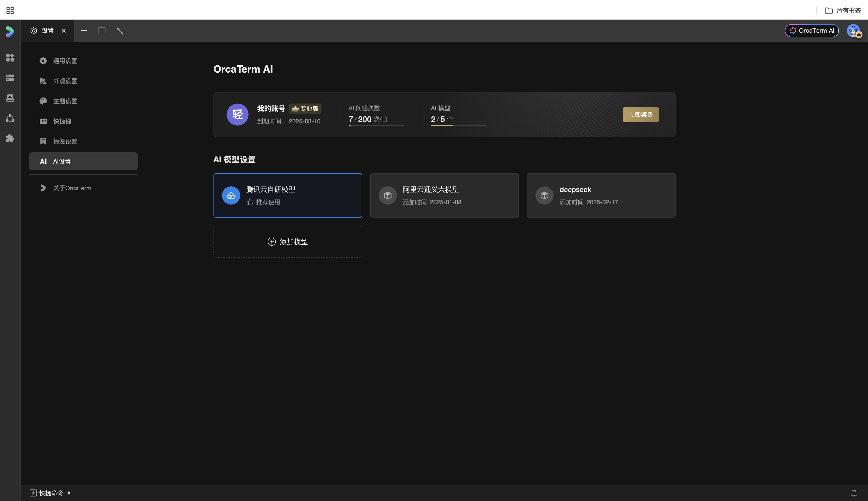
Task: Open notifications bell icon
Action: (x=853, y=493)
